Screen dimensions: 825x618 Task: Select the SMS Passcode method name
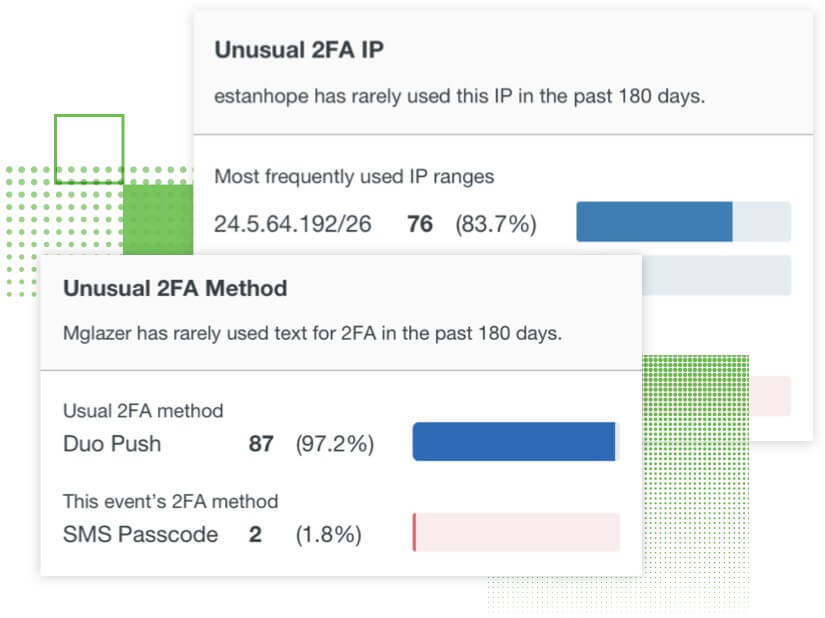click(140, 534)
